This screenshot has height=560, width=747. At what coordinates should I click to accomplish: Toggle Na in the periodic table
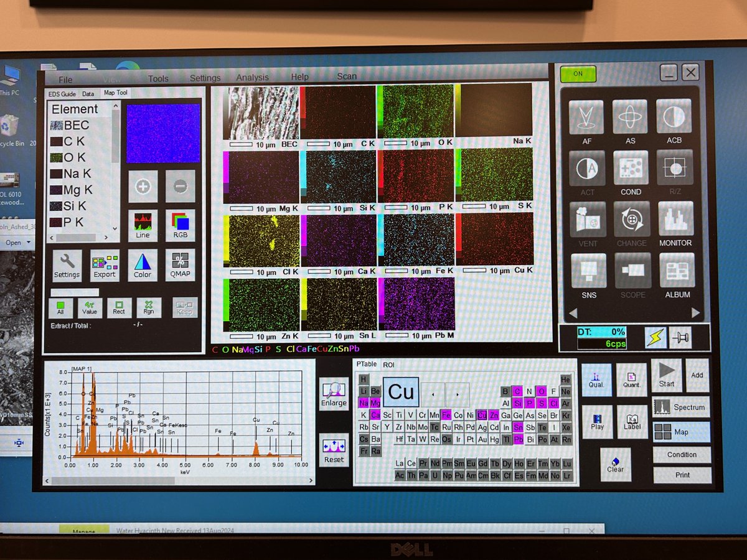point(363,403)
